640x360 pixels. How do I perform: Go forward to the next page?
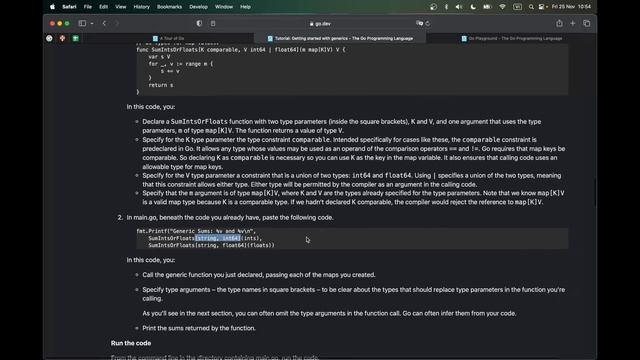[117, 23]
